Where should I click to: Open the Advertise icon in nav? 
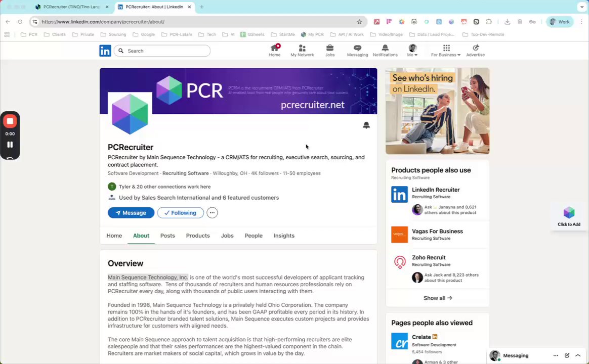pyautogui.click(x=476, y=50)
